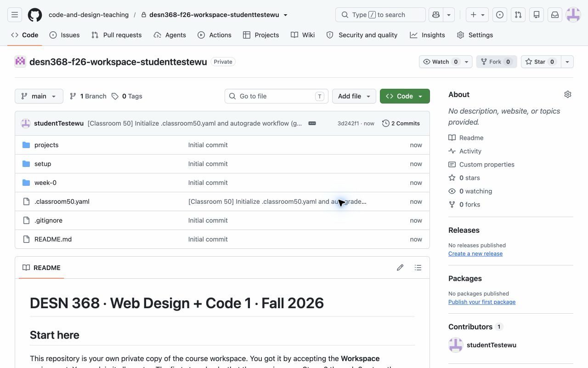
Task: Open the Wiki tab
Action: 303,35
